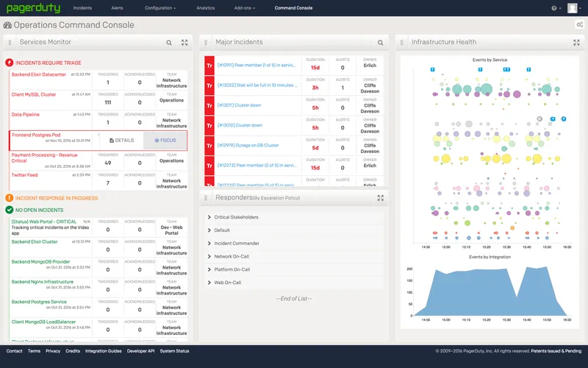Open the user avatar menu
The image size is (588, 368).
[574, 8]
